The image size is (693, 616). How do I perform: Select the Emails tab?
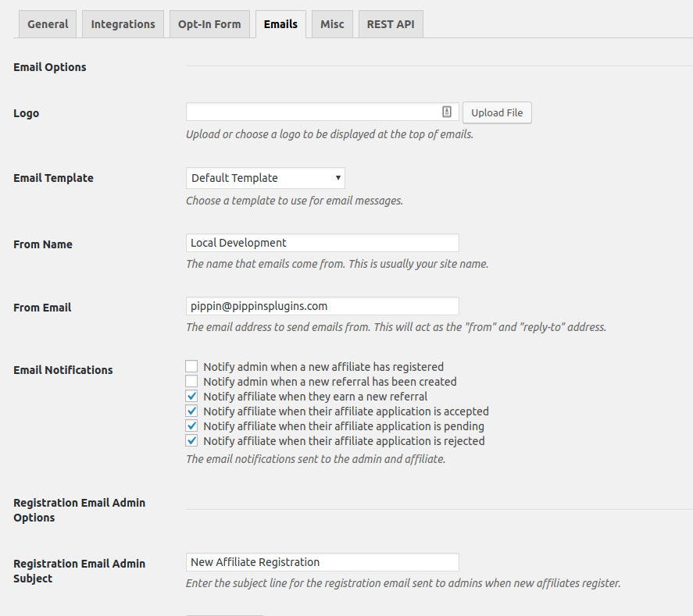click(280, 24)
